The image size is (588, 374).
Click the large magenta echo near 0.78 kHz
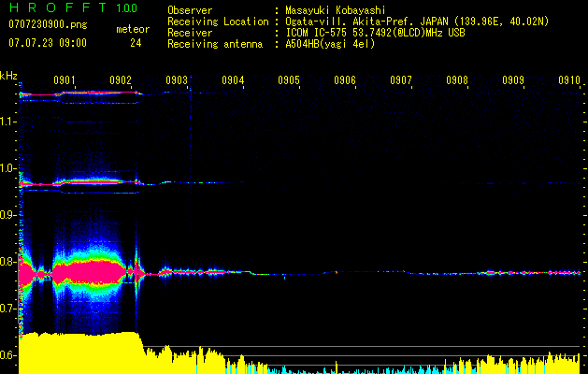[90, 272]
